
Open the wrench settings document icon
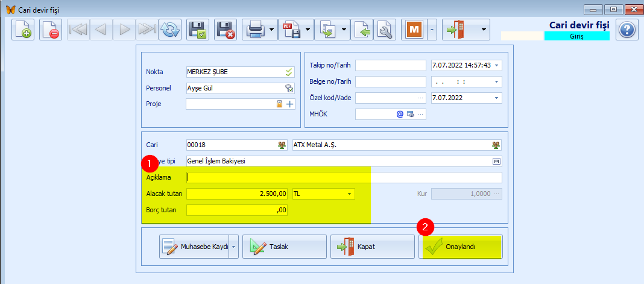[385, 30]
